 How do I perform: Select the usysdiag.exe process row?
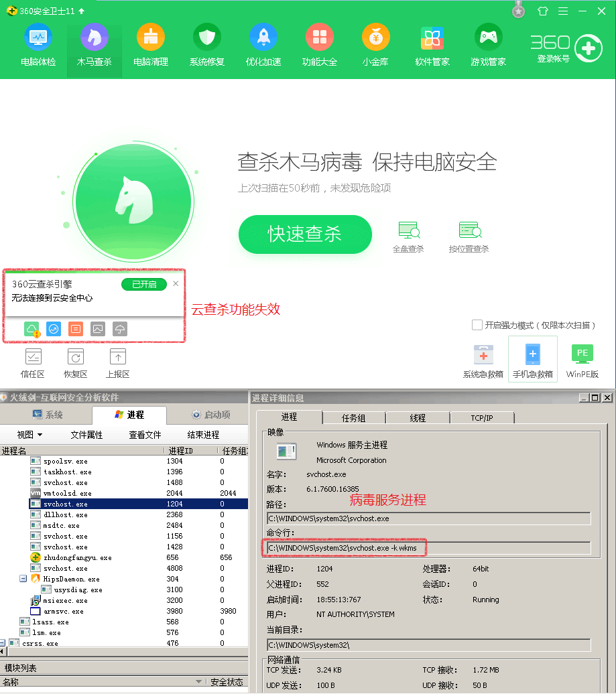(124, 589)
